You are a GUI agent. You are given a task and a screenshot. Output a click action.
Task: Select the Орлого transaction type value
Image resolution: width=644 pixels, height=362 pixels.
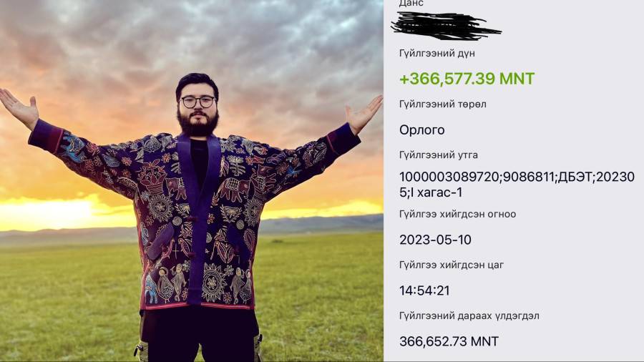coord(421,130)
